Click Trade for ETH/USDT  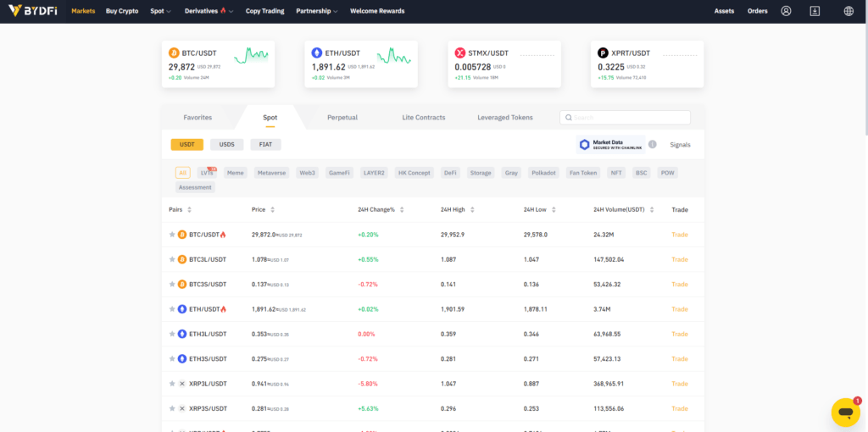click(679, 309)
